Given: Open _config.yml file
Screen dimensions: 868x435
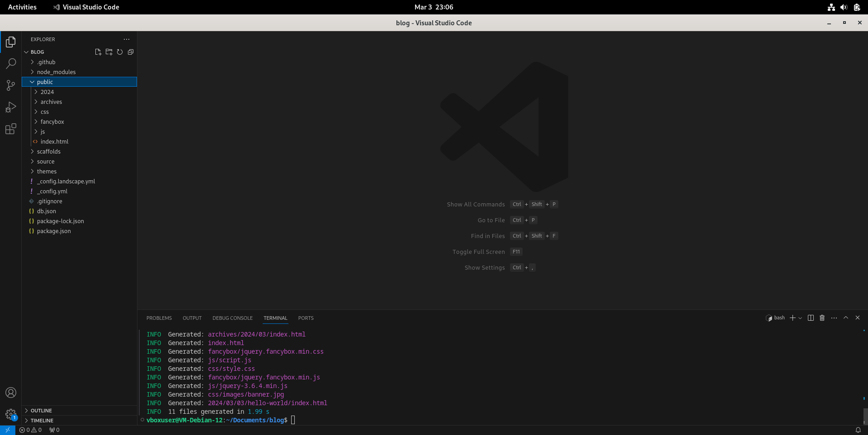Looking at the screenshot, I should (79, 191).
